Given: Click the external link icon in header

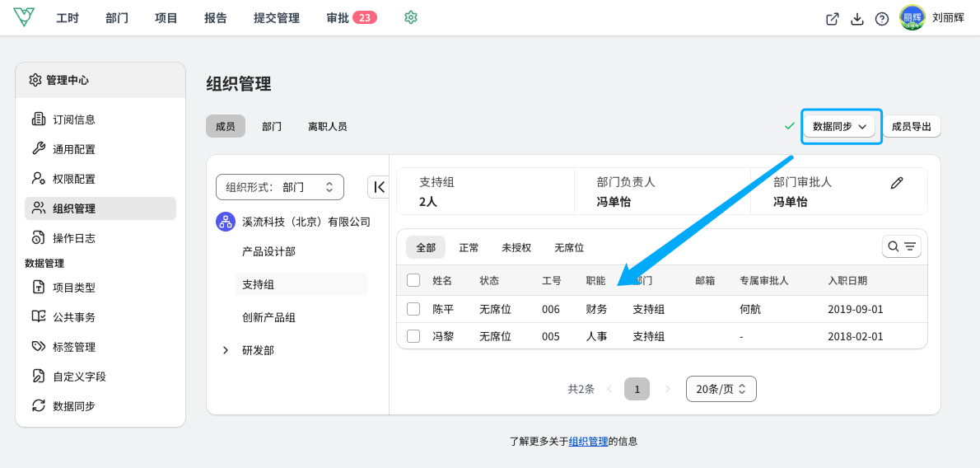Looking at the screenshot, I should [833, 19].
